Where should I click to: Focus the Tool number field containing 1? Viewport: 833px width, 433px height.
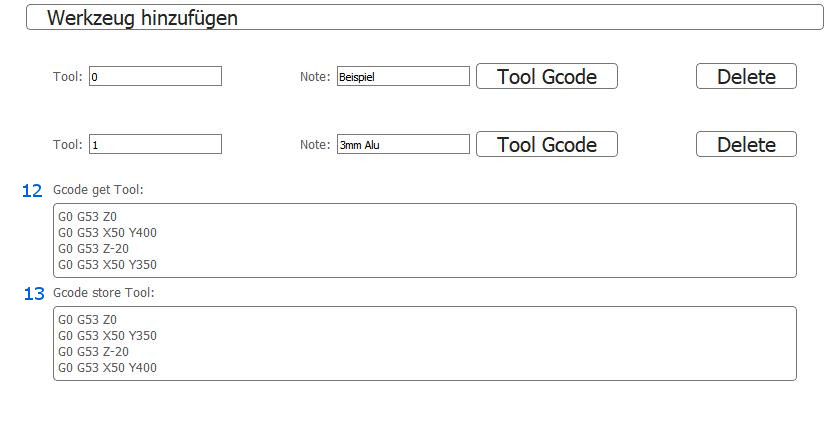click(x=155, y=144)
